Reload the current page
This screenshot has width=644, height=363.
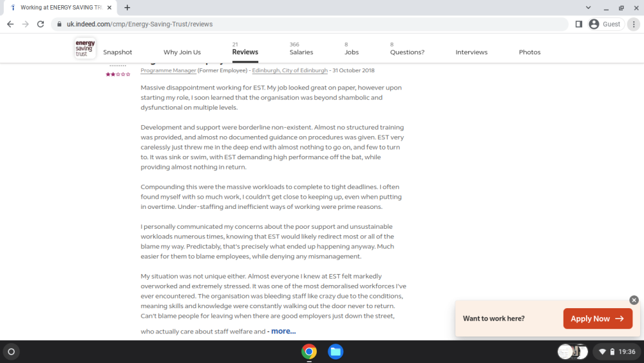coord(40,25)
